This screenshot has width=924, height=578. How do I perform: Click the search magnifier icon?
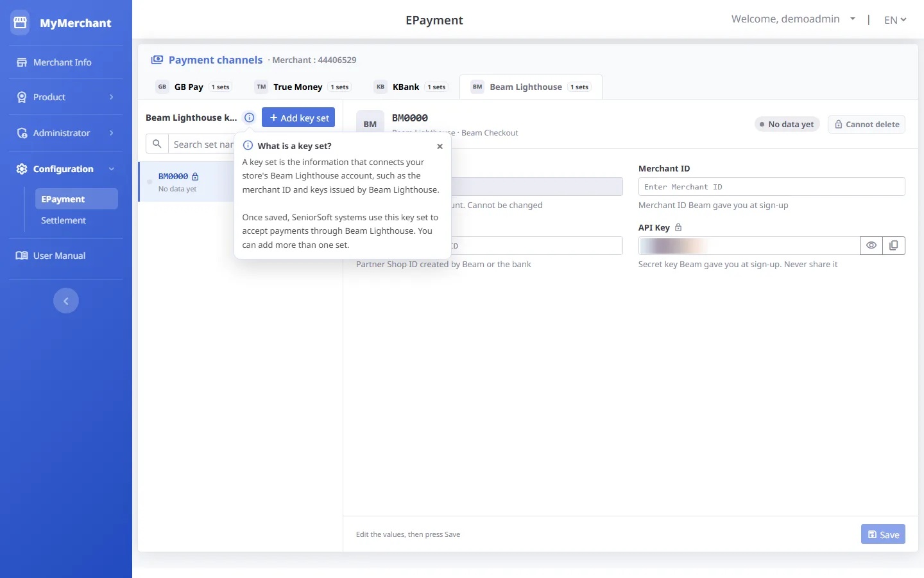point(157,144)
